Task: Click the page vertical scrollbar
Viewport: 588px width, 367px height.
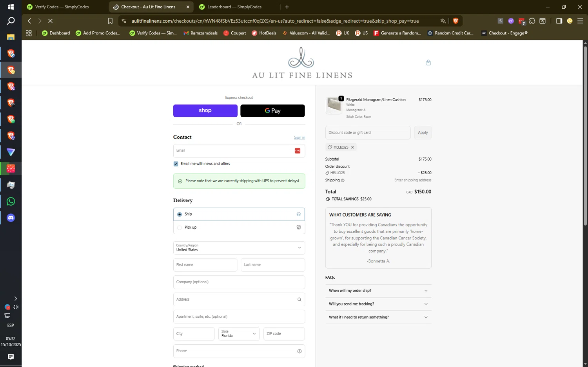Action: pos(585,135)
